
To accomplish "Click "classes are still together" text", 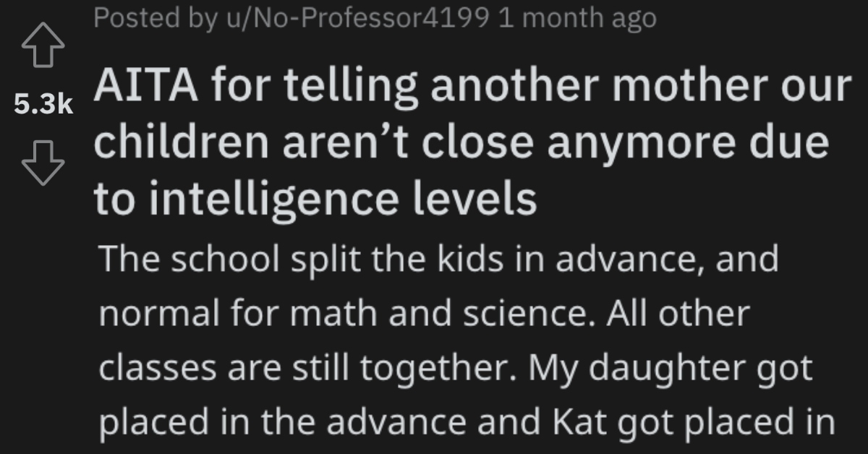I will coord(305,370).
